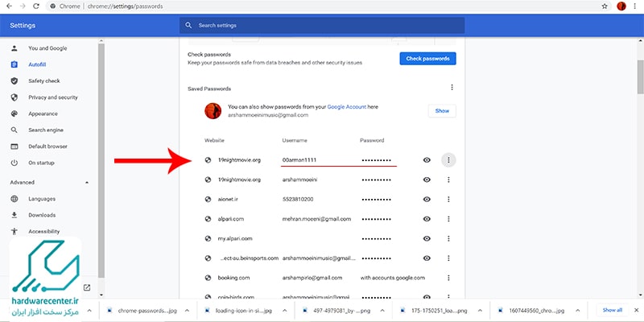The height and width of the screenshot is (322, 644).
Task: Open Saved Passwords three-dot options
Action: (452, 87)
